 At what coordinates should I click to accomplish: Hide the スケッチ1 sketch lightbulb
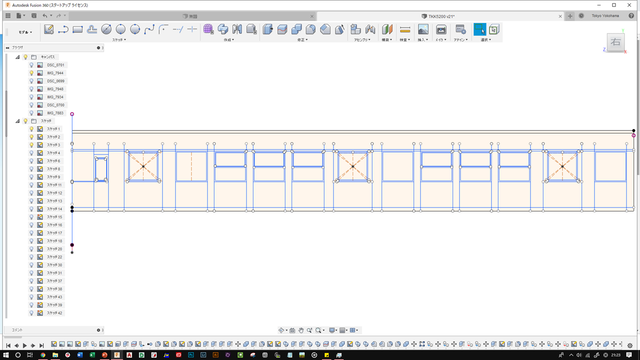coord(31,129)
